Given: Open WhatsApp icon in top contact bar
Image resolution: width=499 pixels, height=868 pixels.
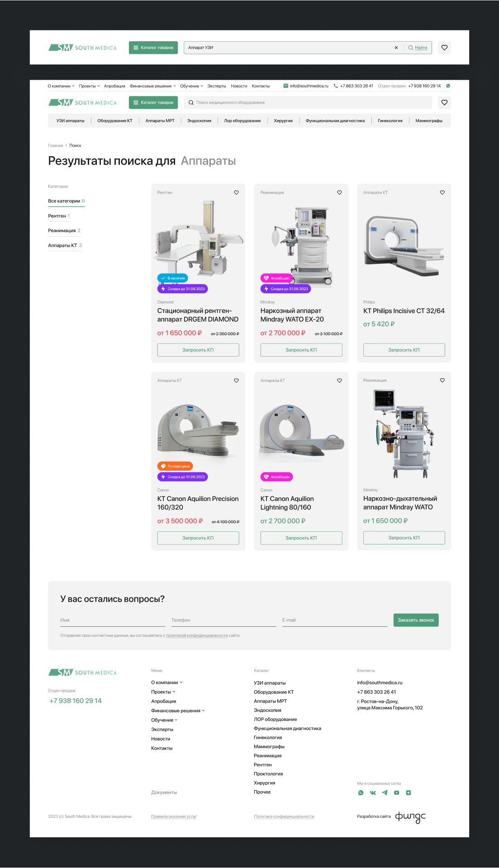Looking at the screenshot, I should coord(448,86).
